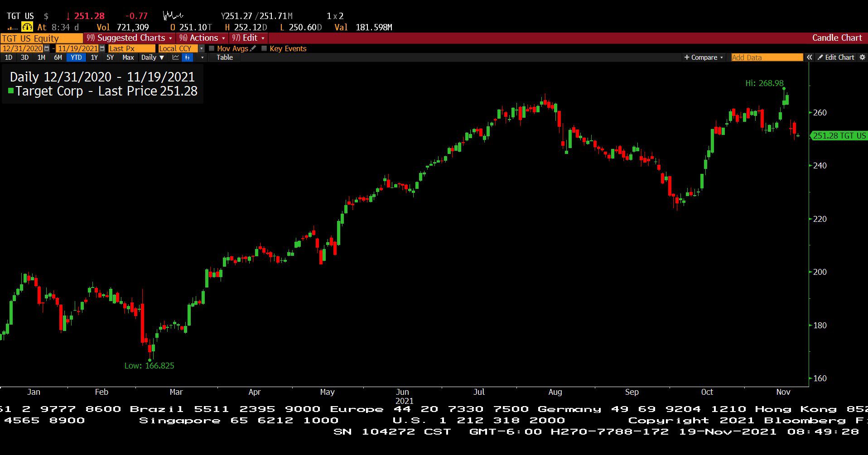
Task: Switch to line chart style icon
Action: tap(176, 57)
